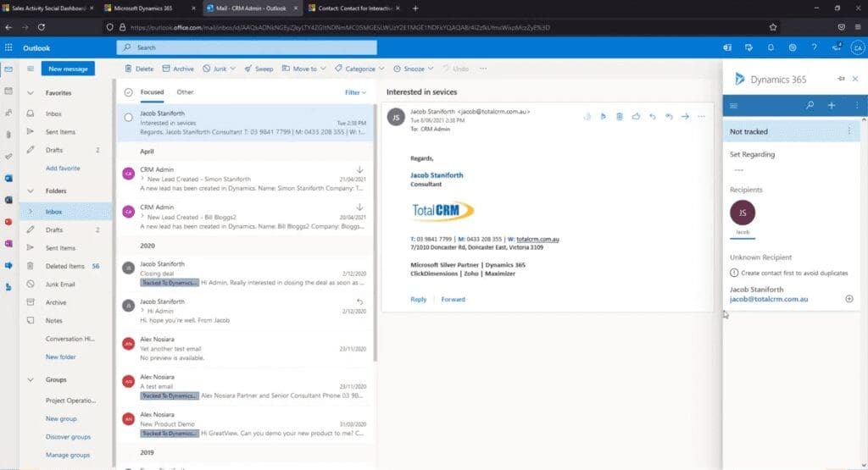The width and height of the screenshot is (868, 470).
Task: Open notifications bell in Outlook header
Action: tap(771, 47)
